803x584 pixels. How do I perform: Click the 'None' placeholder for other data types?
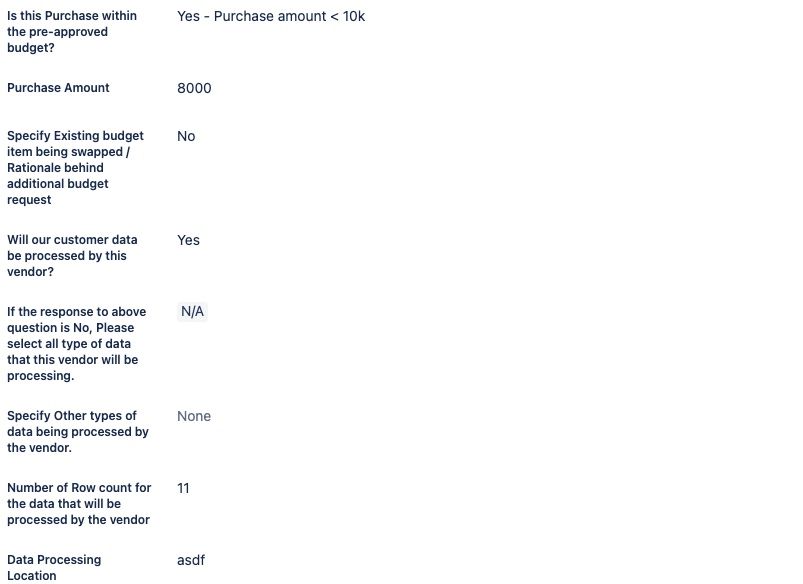(x=194, y=416)
